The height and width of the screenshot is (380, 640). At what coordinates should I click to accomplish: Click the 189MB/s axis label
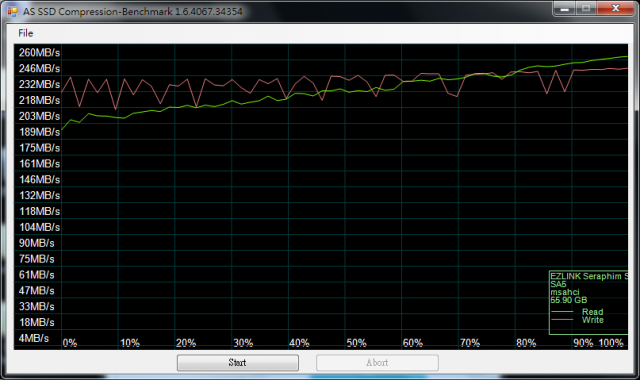(39, 132)
